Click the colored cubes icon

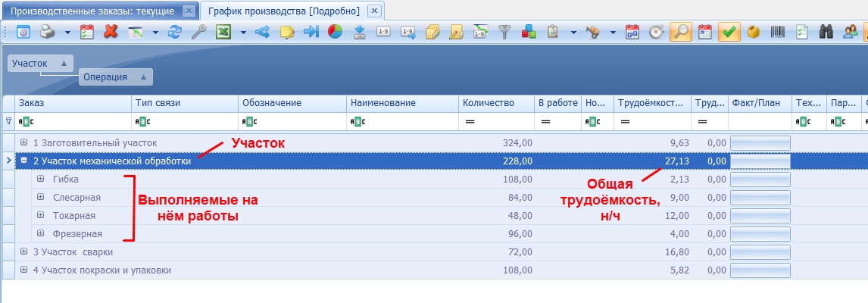click(529, 32)
